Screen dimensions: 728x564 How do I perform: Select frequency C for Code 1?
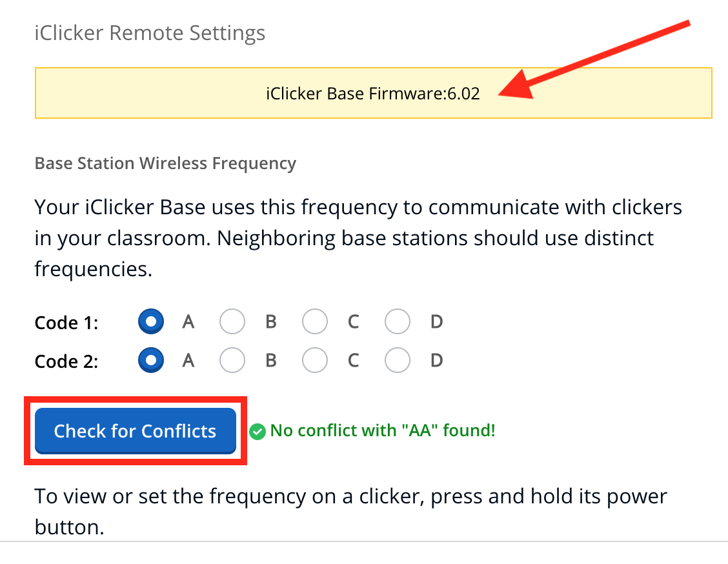click(315, 321)
